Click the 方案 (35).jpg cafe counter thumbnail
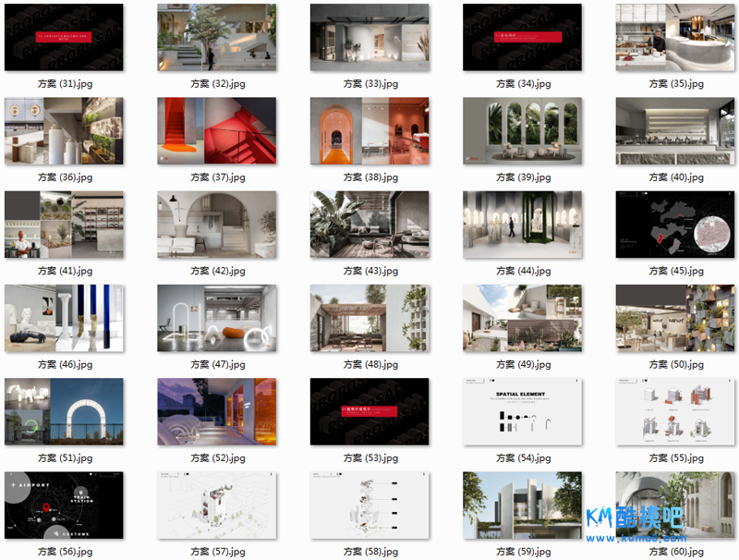739x560 pixels. [675, 38]
